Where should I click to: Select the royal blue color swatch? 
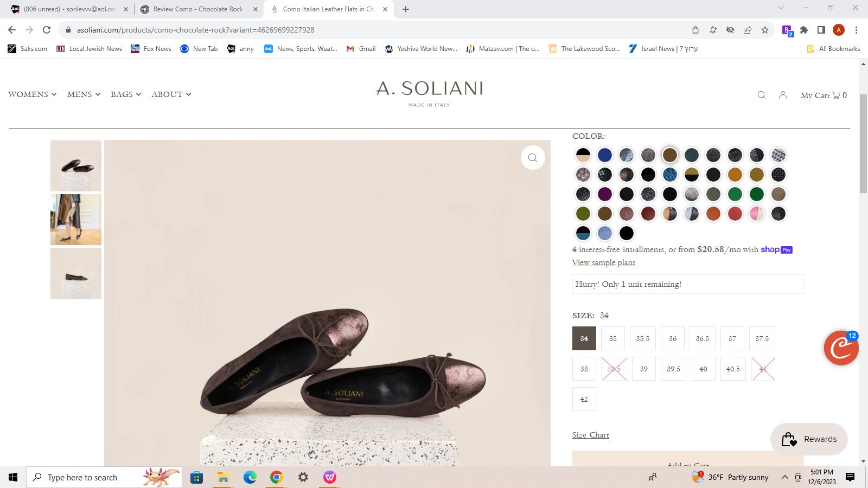604,155
